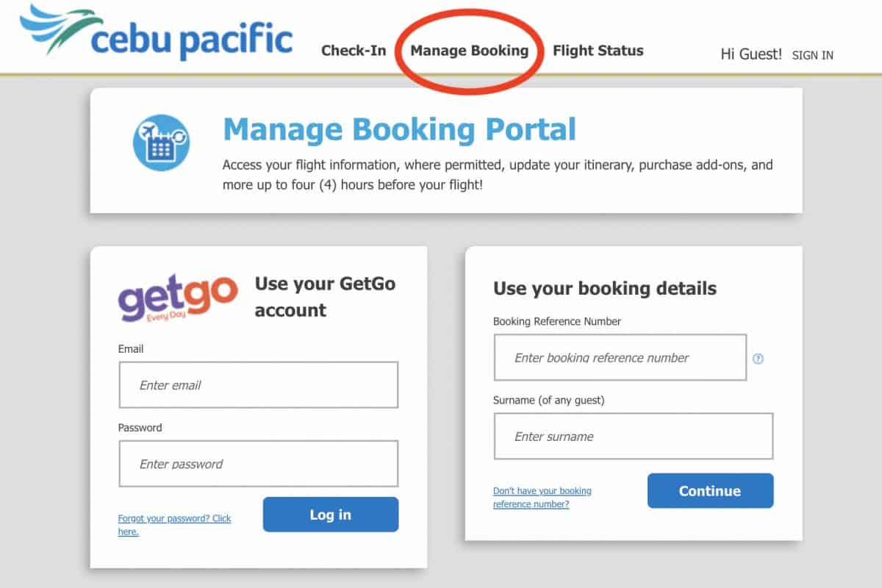Click the GetGo Every Day logo

point(178,298)
